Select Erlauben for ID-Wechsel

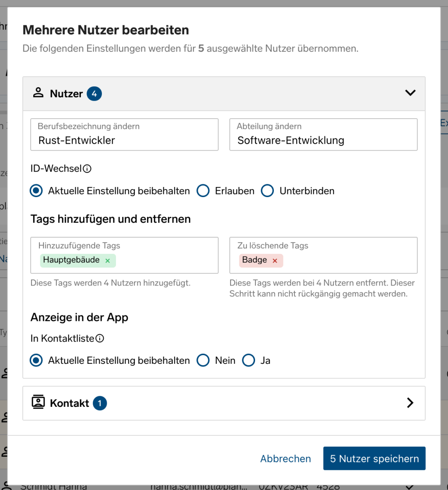tap(203, 191)
